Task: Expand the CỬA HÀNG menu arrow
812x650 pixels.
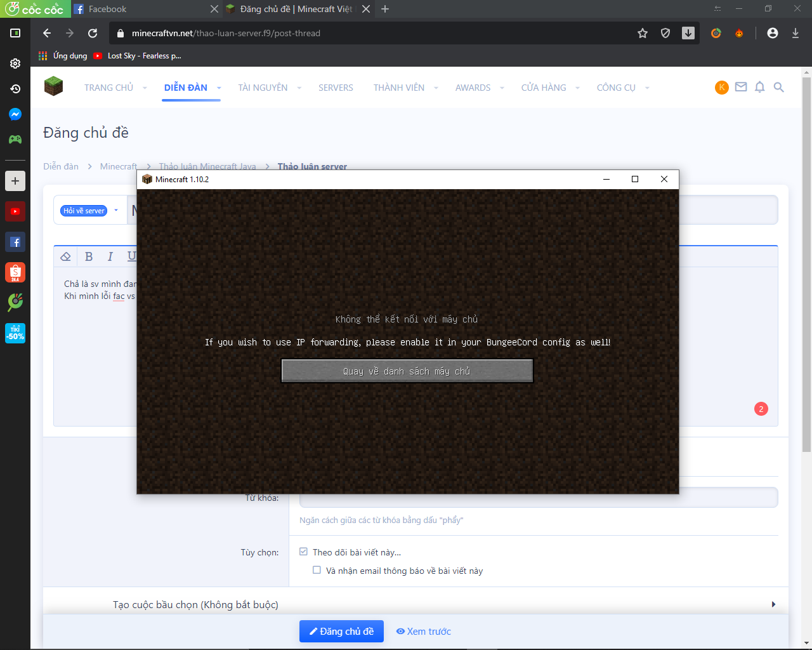Action: pyautogui.click(x=577, y=88)
